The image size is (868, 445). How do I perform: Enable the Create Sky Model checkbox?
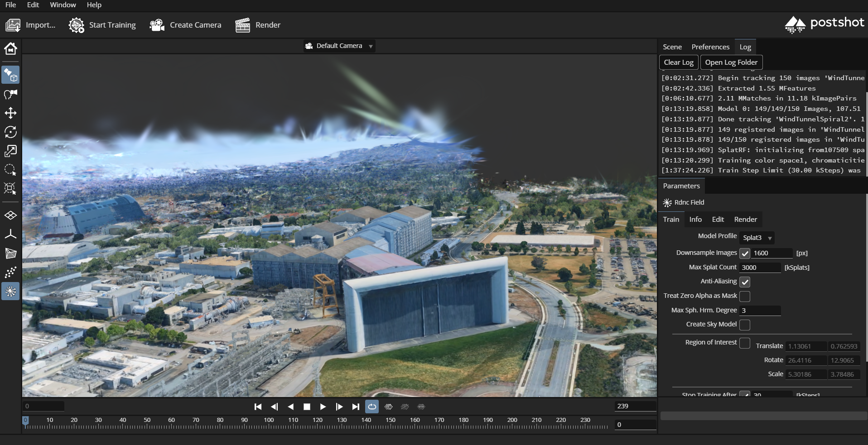[x=744, y=325]
